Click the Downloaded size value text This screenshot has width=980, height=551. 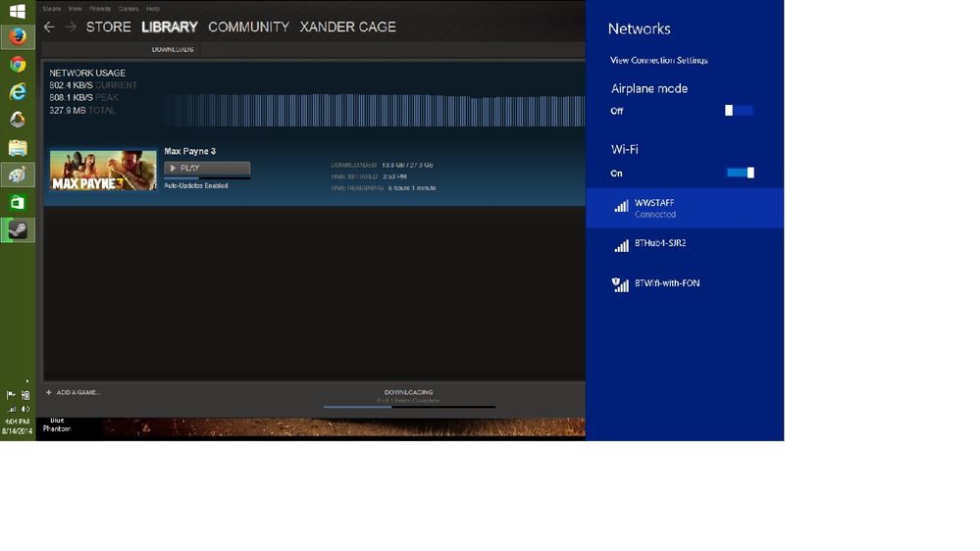tap(407, 165)
